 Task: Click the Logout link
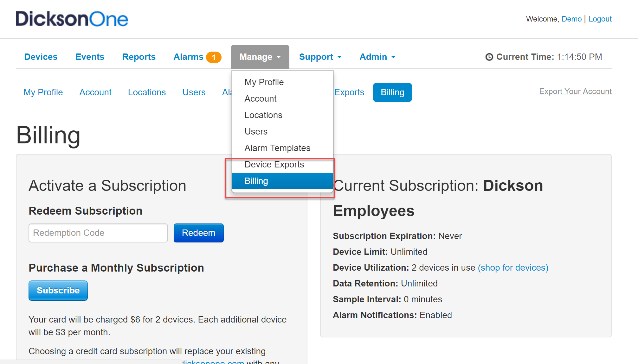(600, 19)
